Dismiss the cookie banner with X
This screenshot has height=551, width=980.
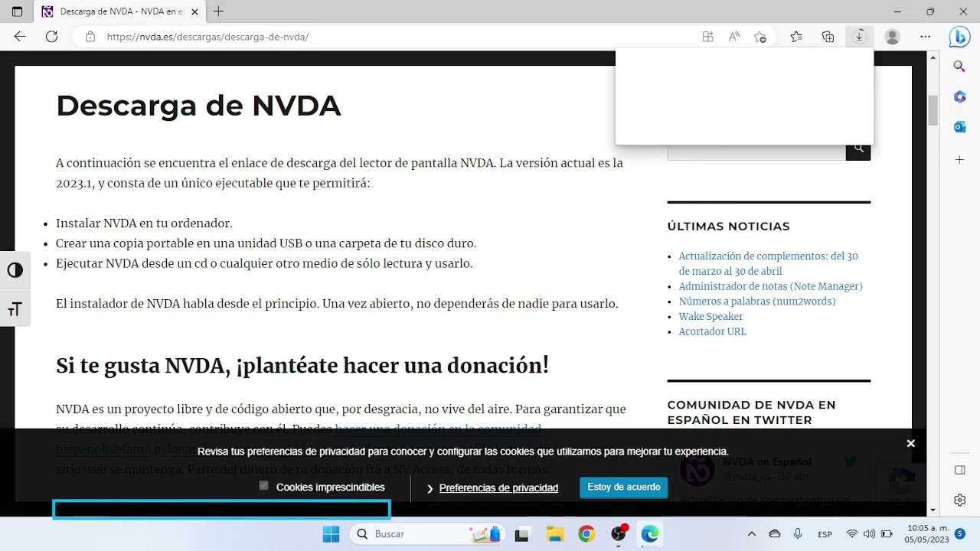tap(910, 443)
